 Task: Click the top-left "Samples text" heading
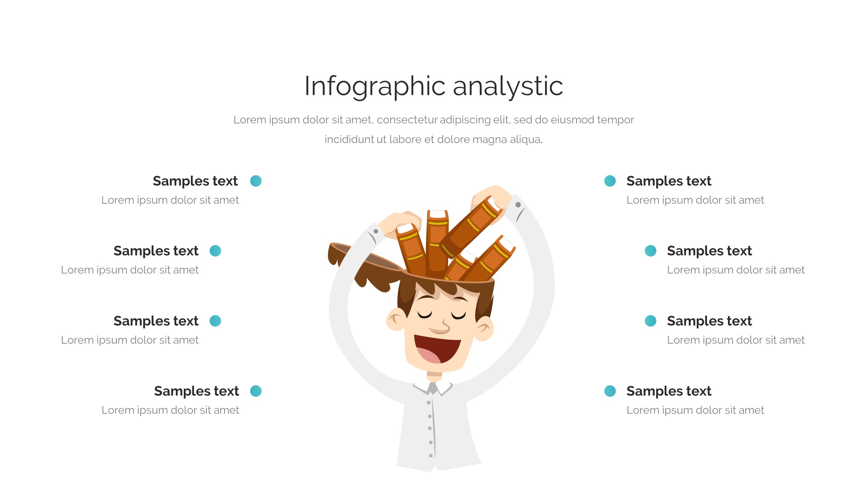click(x=195, y=181)
